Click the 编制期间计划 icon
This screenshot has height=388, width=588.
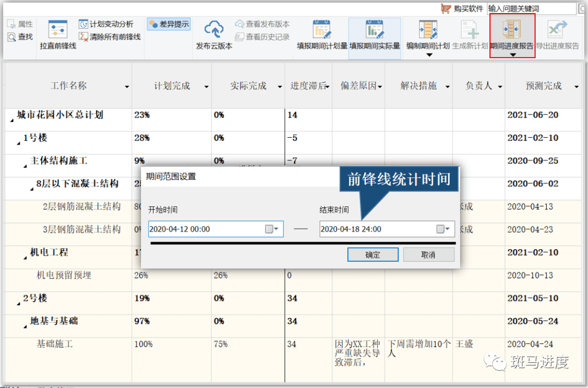point(428,29)
